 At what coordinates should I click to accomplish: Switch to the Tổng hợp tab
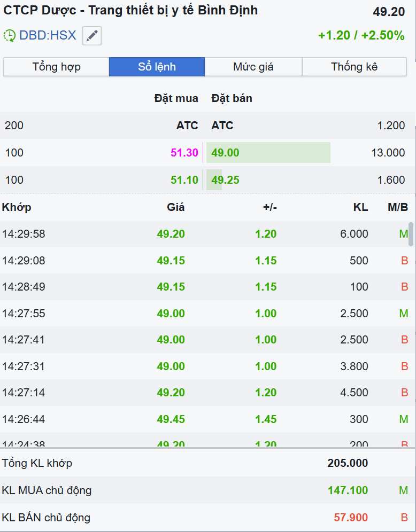(56, 67)
